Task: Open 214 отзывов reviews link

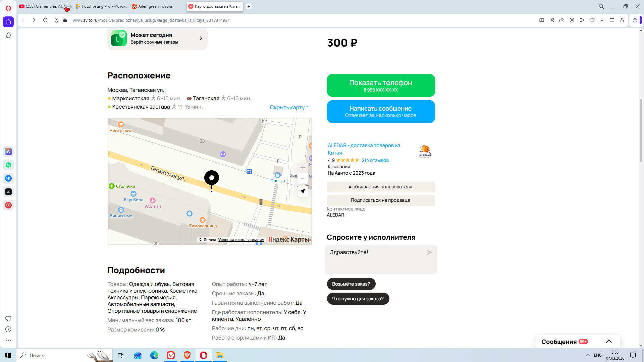Action: 375,160
